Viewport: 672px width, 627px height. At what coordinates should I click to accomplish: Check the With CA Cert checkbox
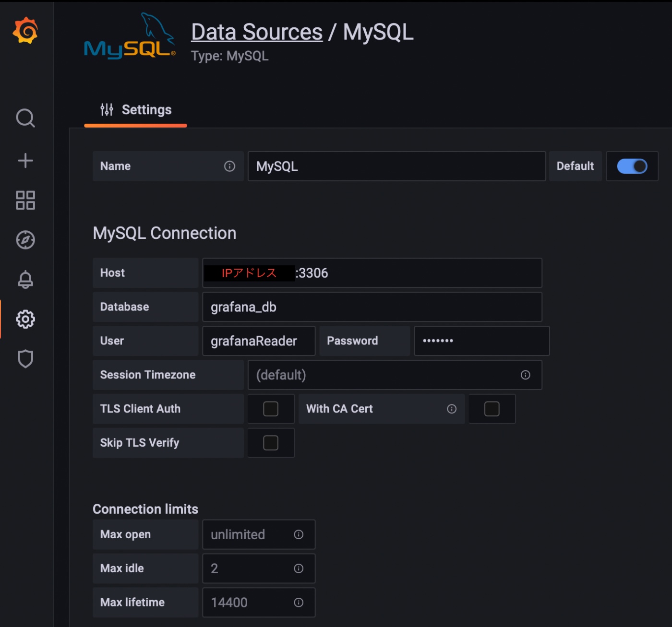click(492, 409)
